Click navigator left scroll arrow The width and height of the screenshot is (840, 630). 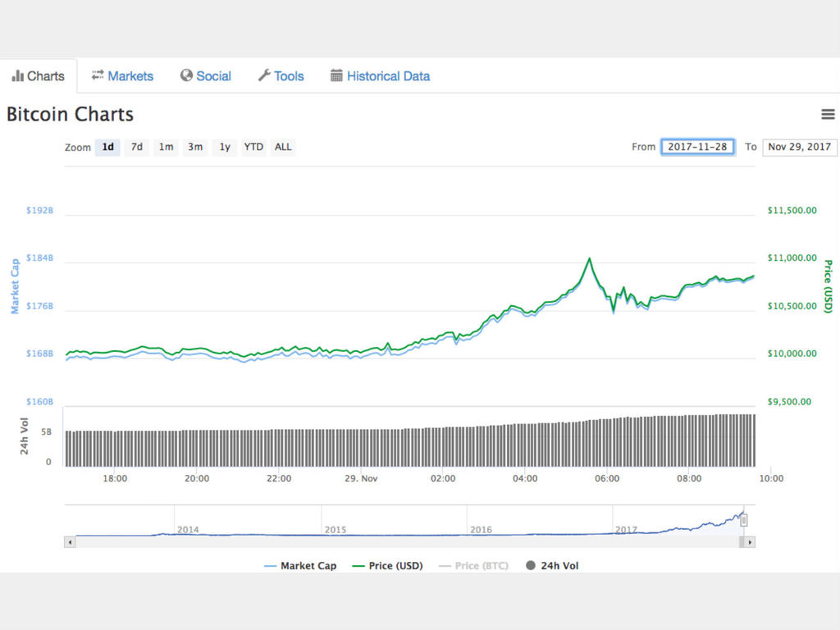[x=70, y=542]
